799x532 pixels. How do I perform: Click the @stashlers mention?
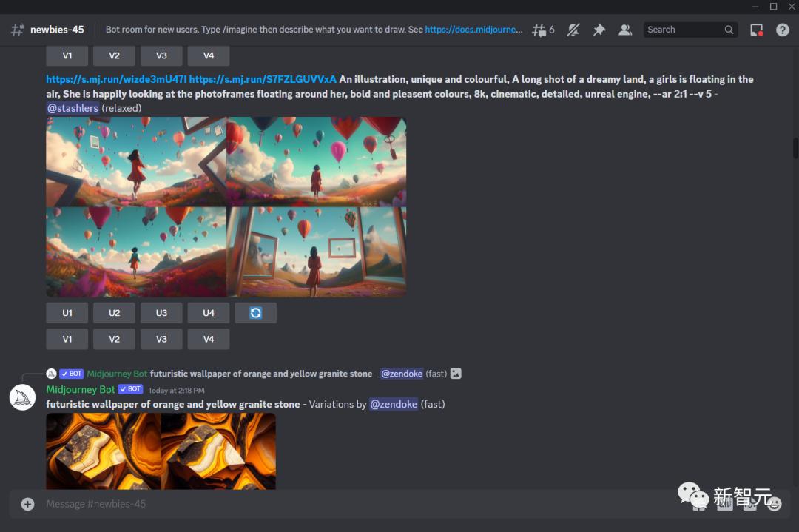click(73, 108)
